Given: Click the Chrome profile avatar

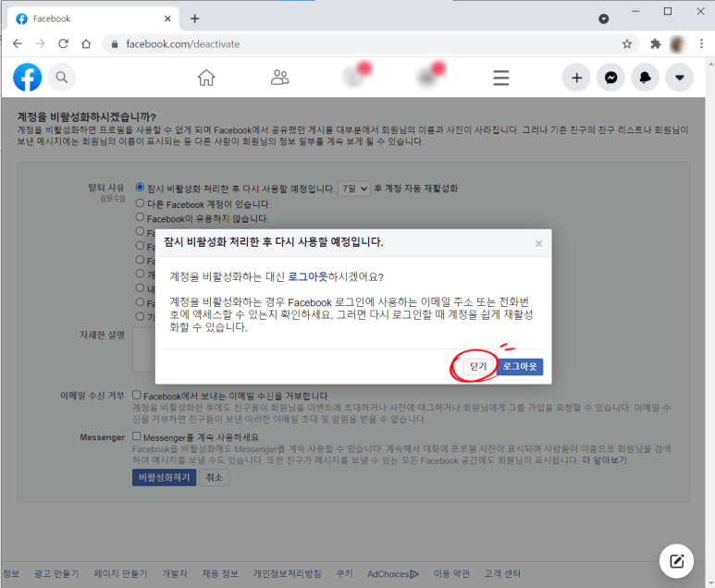Looking at the screenshot, I should click(677, 43).
